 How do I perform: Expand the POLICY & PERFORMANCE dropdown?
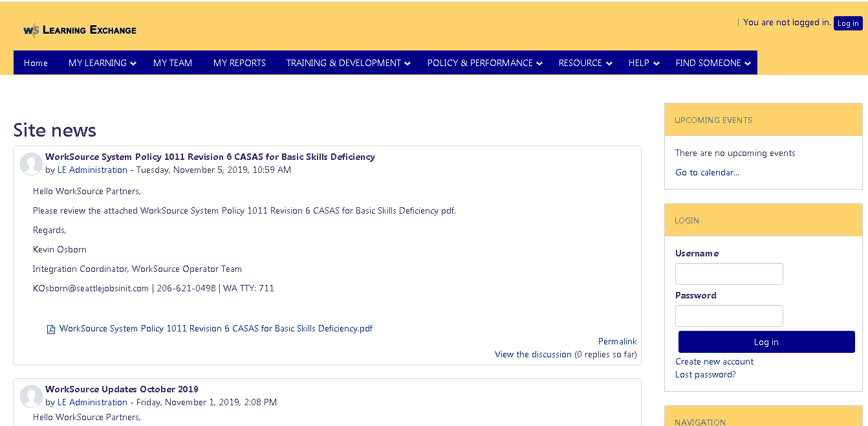(485, 63)
